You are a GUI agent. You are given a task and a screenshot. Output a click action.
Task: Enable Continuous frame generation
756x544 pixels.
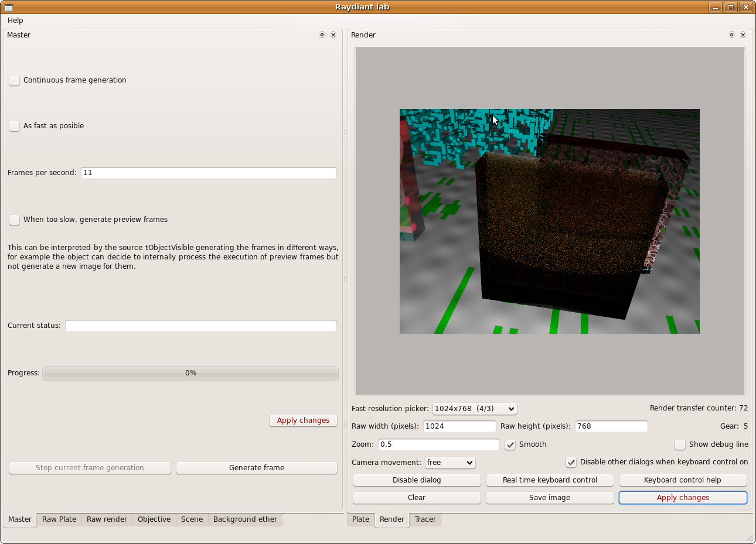(x=15, y=80)
